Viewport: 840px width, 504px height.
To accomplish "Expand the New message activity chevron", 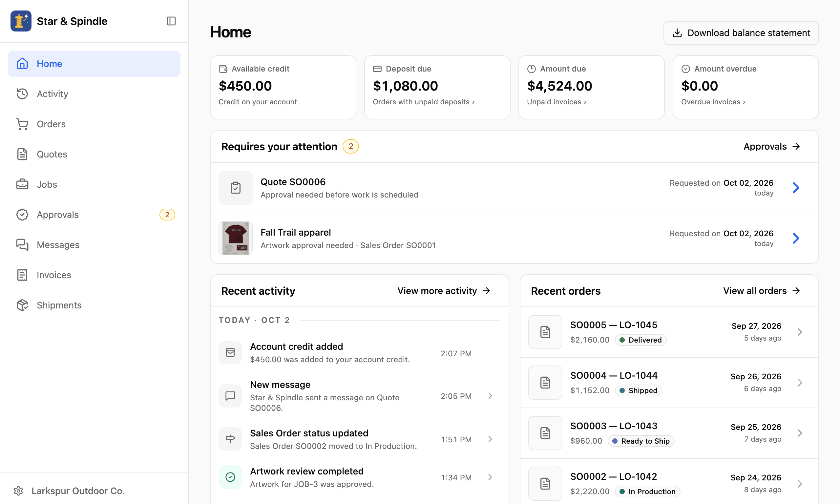I will point(490,396).
